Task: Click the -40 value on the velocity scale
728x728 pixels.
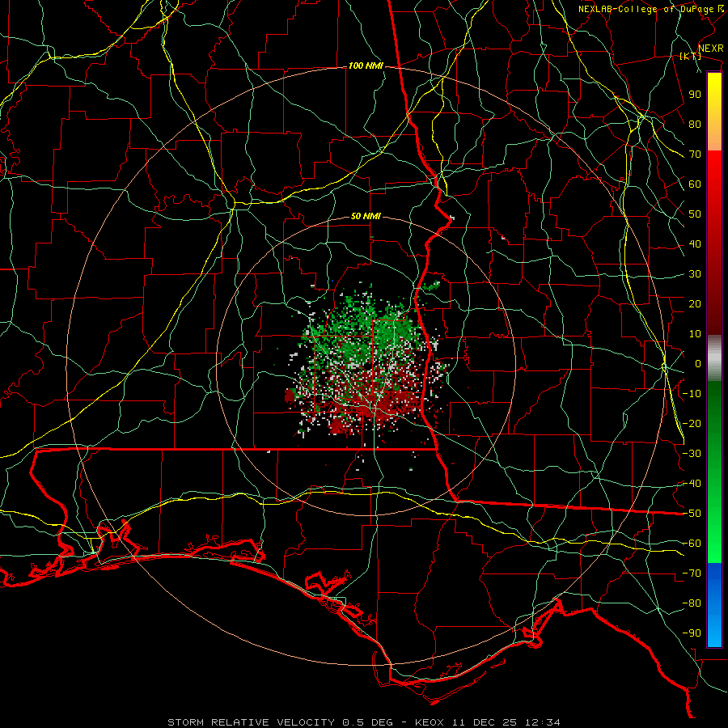Action: click(x=692, y=484)
